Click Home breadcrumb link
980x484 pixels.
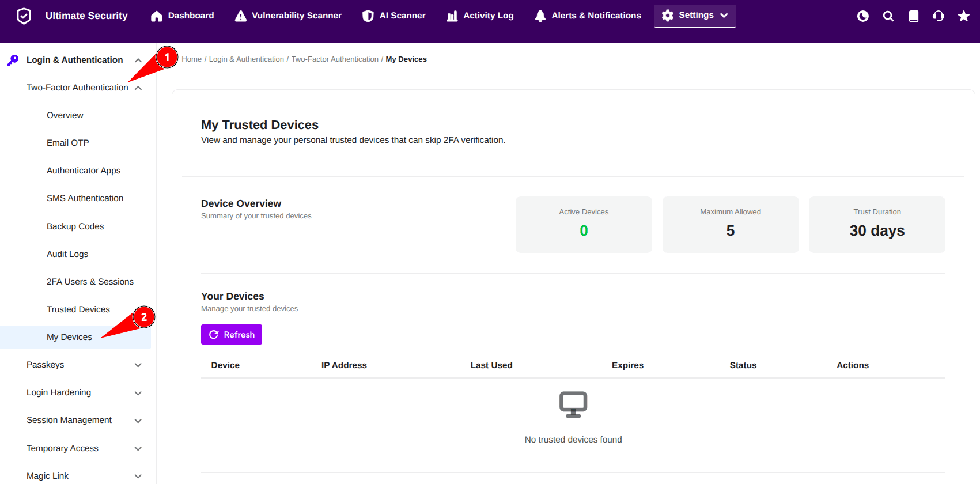192,59
